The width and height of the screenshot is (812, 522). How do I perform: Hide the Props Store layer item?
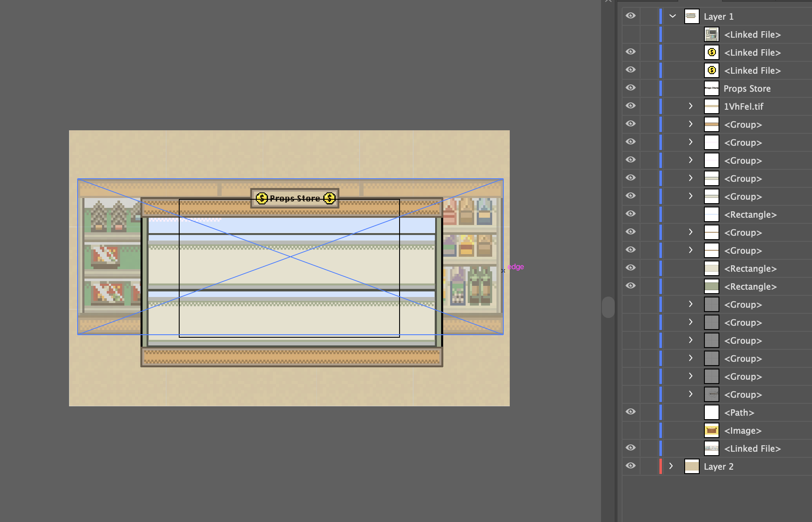630,88
